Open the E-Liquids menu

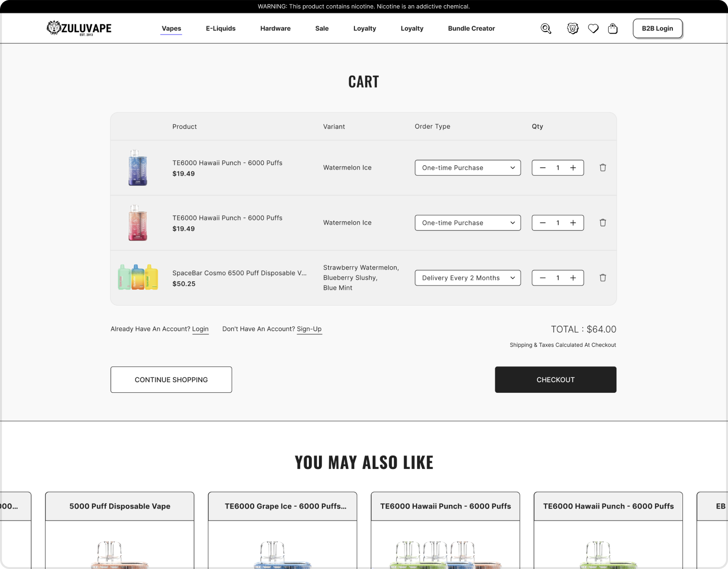pos(221,29)
